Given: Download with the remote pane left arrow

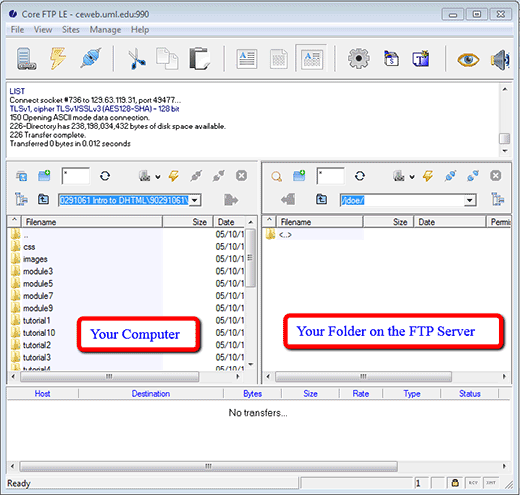Looking at the screenshot, I should [x=288, y=199].
